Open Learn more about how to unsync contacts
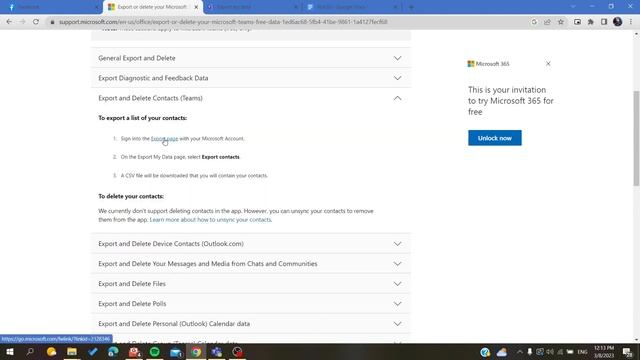Image resolution: width=640 pixels, height=360 pixels. [210, 220]
